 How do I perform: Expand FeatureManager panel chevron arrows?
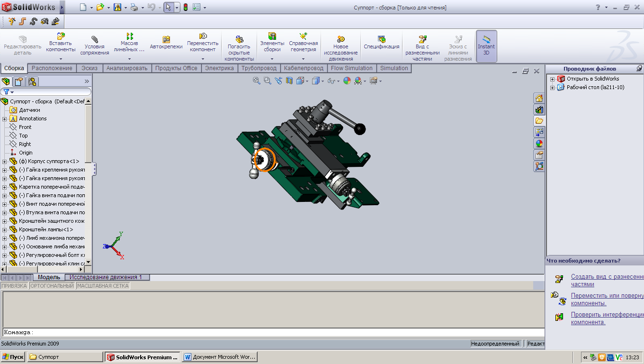pyautogui.click(x=87, y=82)
